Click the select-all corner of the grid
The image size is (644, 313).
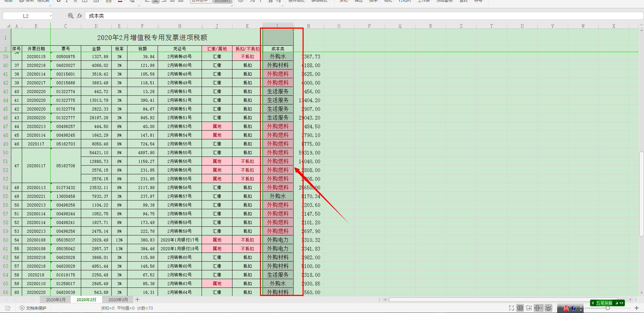click(x=6, y=26)
